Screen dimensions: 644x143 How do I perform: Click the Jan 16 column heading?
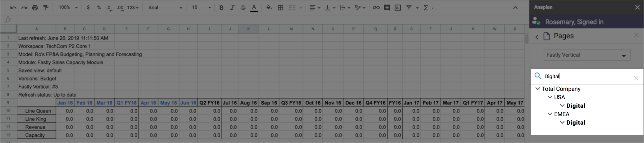click(65, 103)
